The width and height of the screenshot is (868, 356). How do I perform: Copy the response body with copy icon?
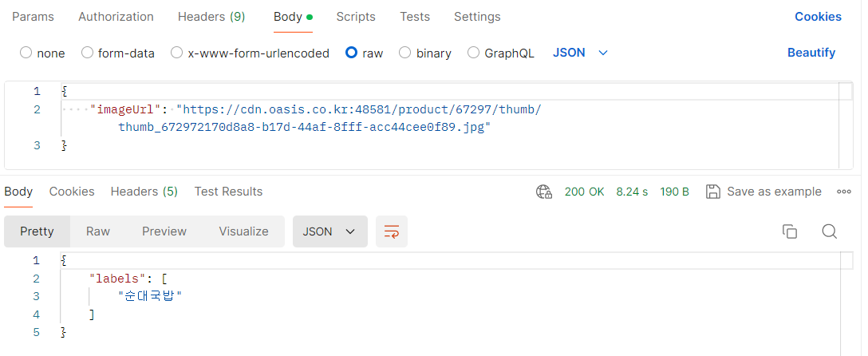point(789,231)
